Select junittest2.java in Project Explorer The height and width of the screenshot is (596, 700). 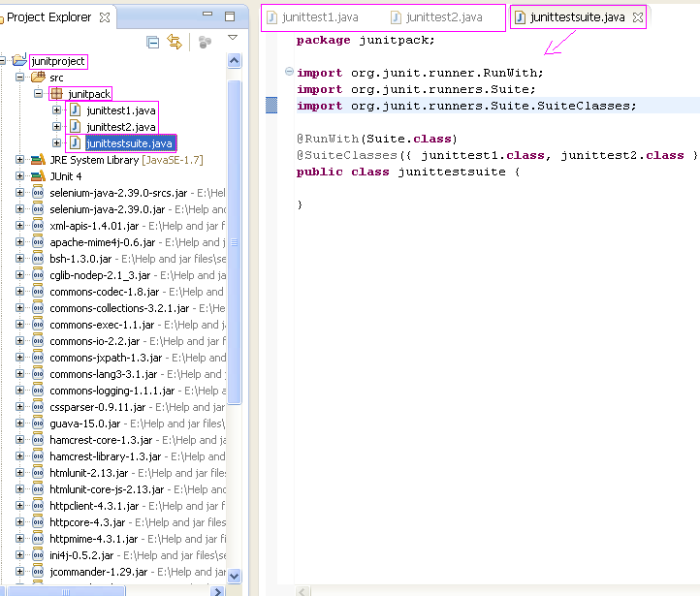(x=121, y=127)
